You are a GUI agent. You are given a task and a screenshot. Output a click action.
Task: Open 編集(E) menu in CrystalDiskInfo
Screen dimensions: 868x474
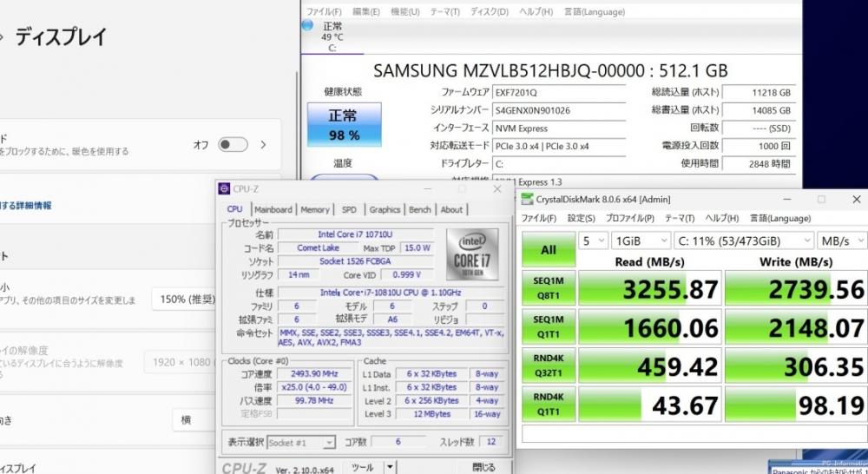click(x=366, y=11)
